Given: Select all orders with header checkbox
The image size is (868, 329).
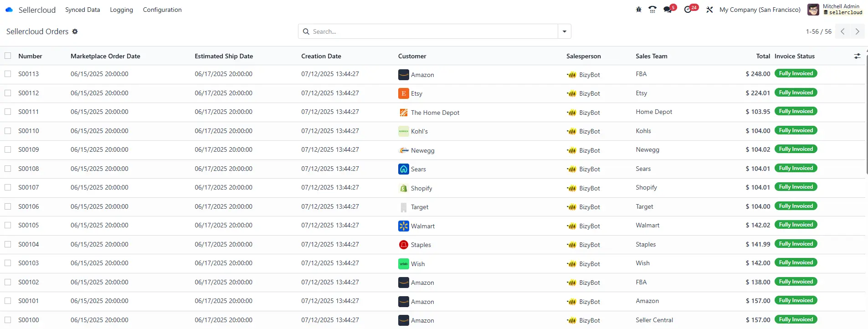Looking at the screenshot, I should pyautogui.click(x=8, y=56).
